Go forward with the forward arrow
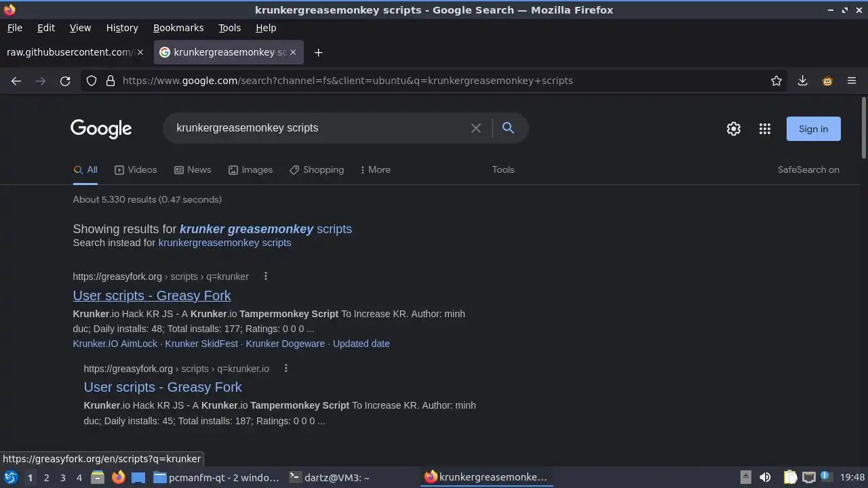The width and height of the screenshot is (868, 488). (41, 81)
